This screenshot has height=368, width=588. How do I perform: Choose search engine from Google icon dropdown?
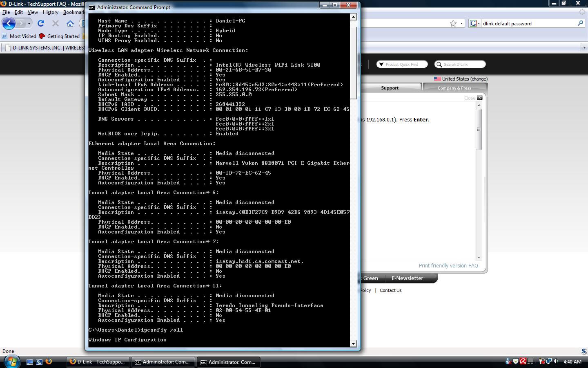(x=474, y=23)
